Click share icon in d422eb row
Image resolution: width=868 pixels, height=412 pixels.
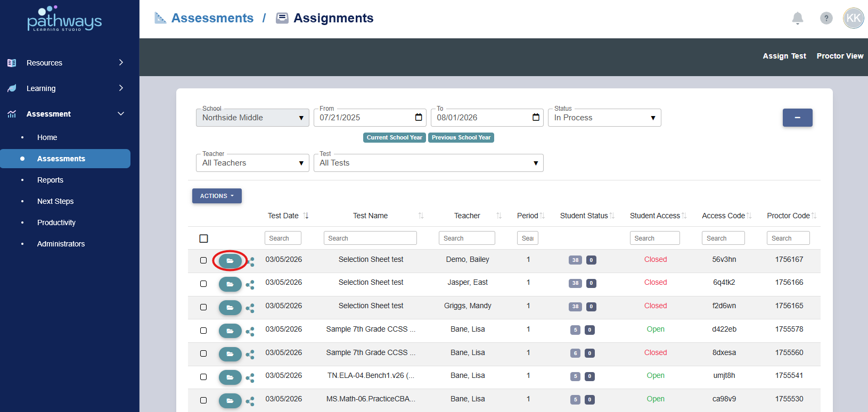click(x=250, y=332)
